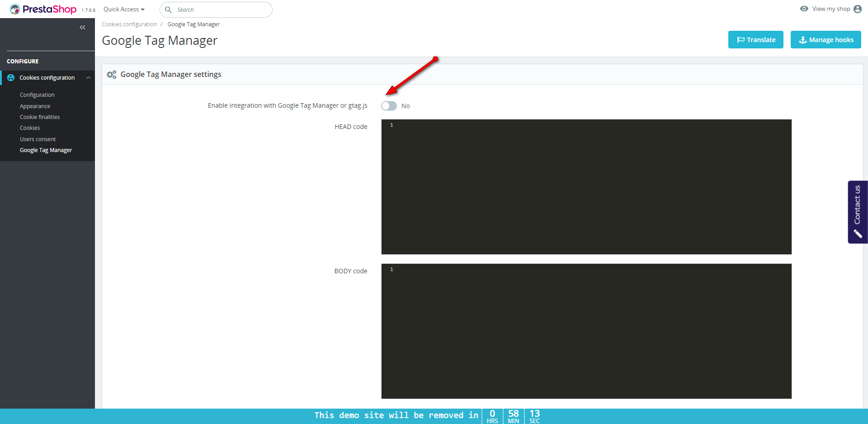This screenshot has width=868, height=424.
Task: Click the Google Tag Manager breadcrumb text
Action: coord(193,24)
